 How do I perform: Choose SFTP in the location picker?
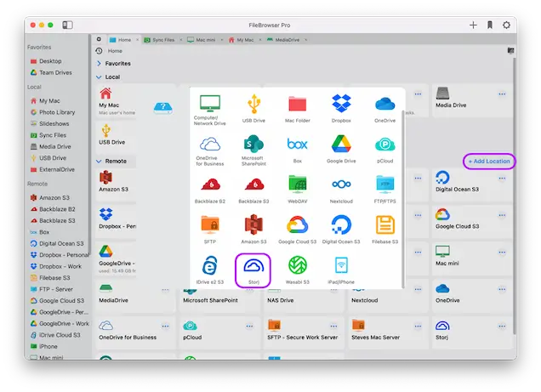(x=210, y=230)
